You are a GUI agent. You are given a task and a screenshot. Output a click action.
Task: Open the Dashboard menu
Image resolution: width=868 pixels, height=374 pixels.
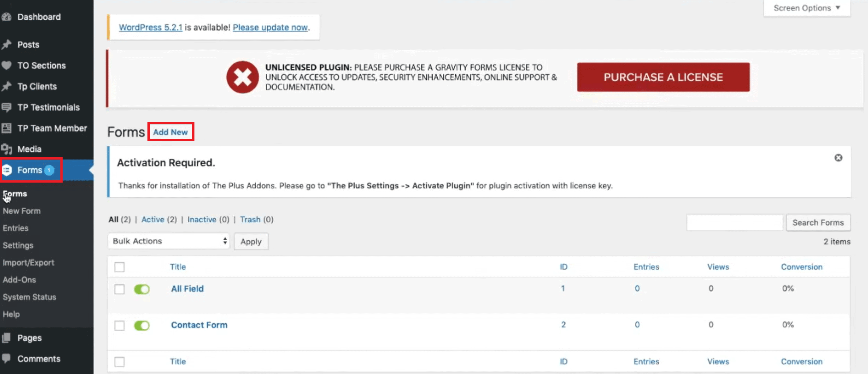39,17
